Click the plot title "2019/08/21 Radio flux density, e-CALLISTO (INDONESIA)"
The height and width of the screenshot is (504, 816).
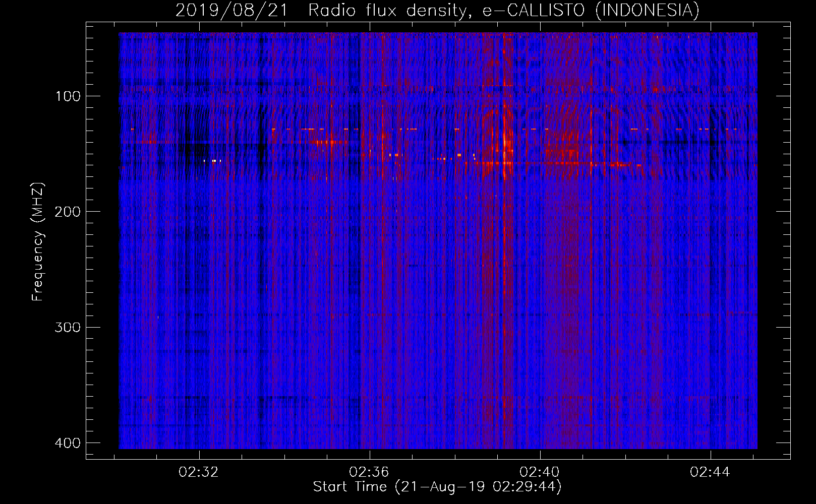click(437, 11)
